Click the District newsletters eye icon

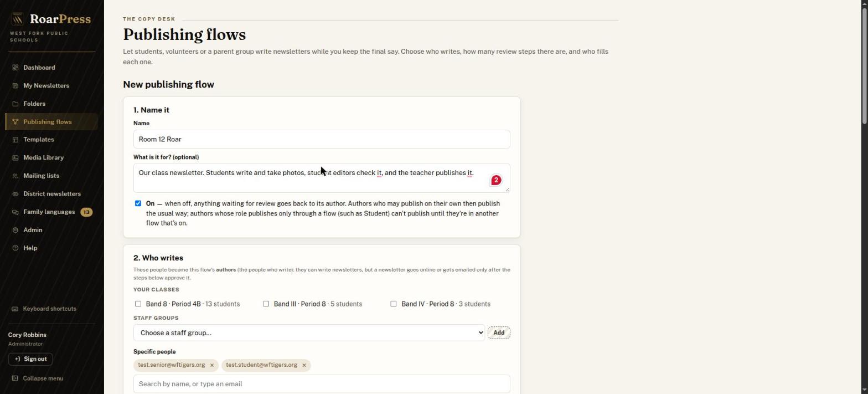click(x=15, y=194)
